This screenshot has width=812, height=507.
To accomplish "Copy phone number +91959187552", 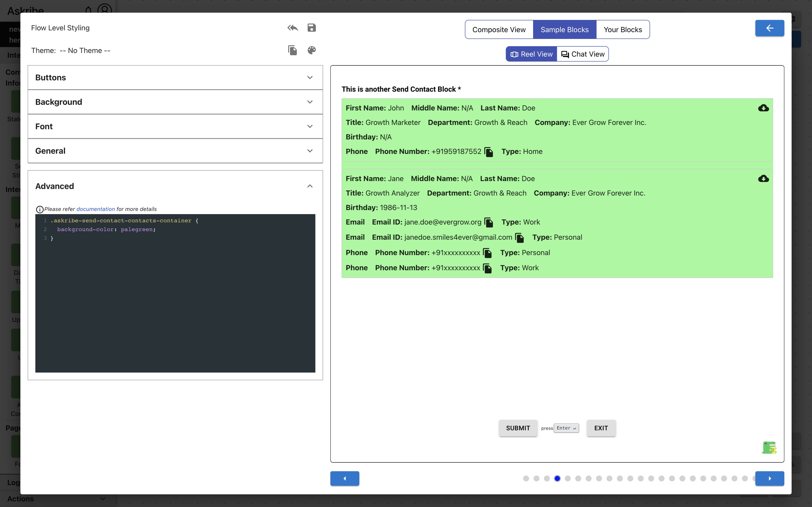I will (x=489, y=152).
